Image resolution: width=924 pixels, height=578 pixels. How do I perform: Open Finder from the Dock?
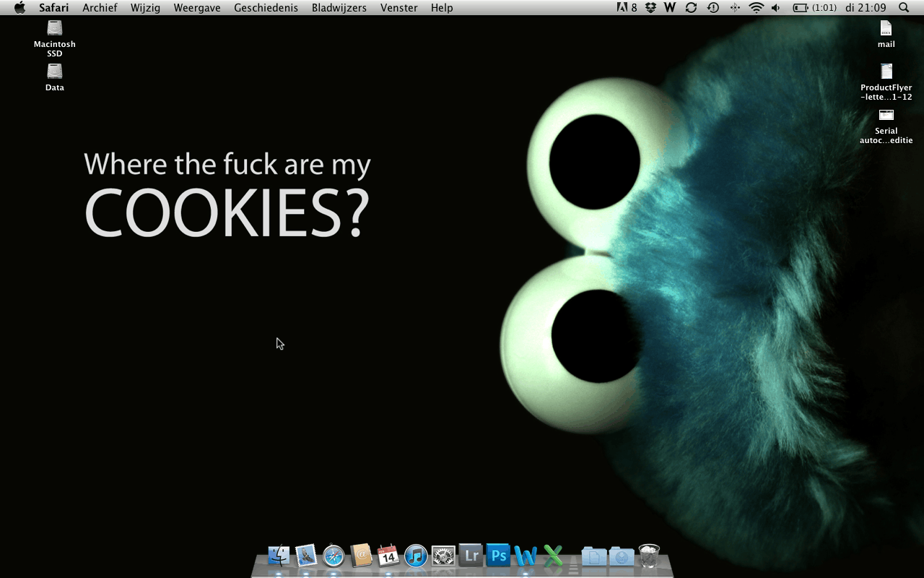[x=279, y=555]
